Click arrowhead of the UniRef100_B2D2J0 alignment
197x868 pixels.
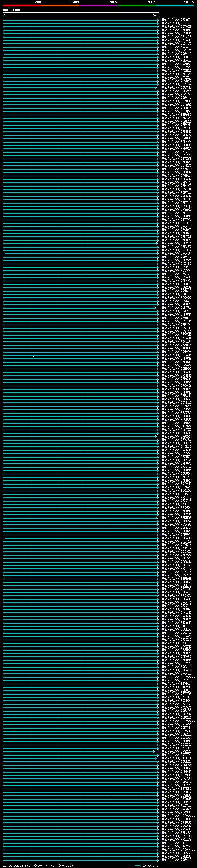pyautogui.click(x=157, y=243)
